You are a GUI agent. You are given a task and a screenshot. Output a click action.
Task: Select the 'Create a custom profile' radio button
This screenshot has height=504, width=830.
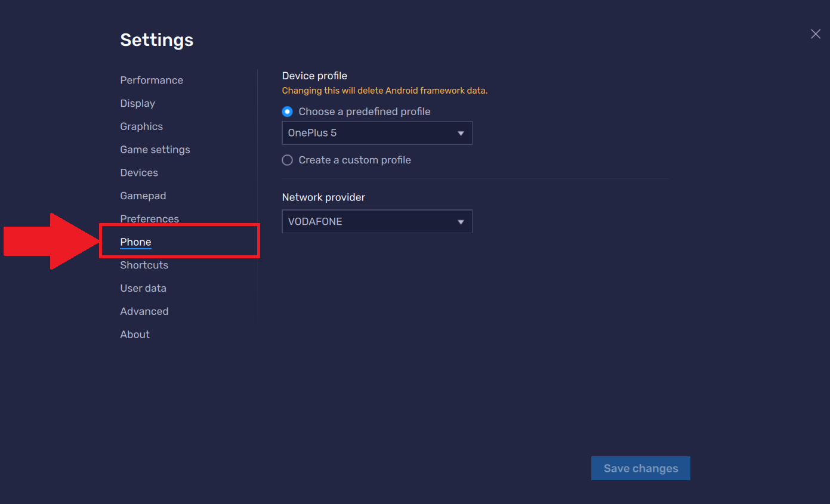pos(288,160)
